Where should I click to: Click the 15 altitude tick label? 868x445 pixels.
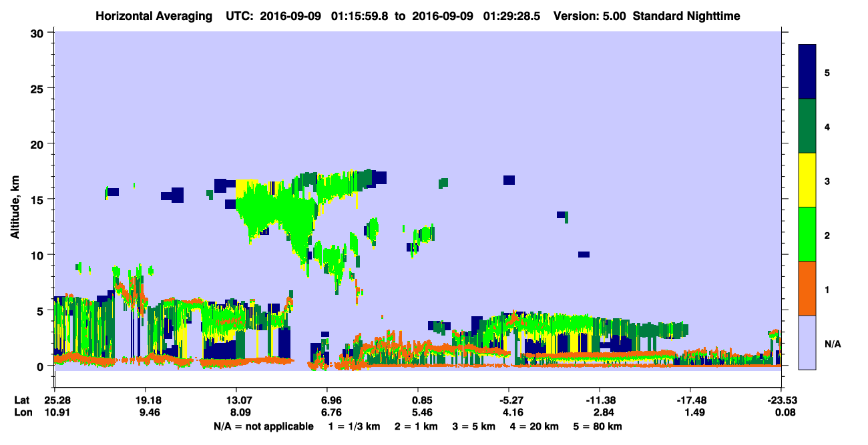tap(39, 199)
